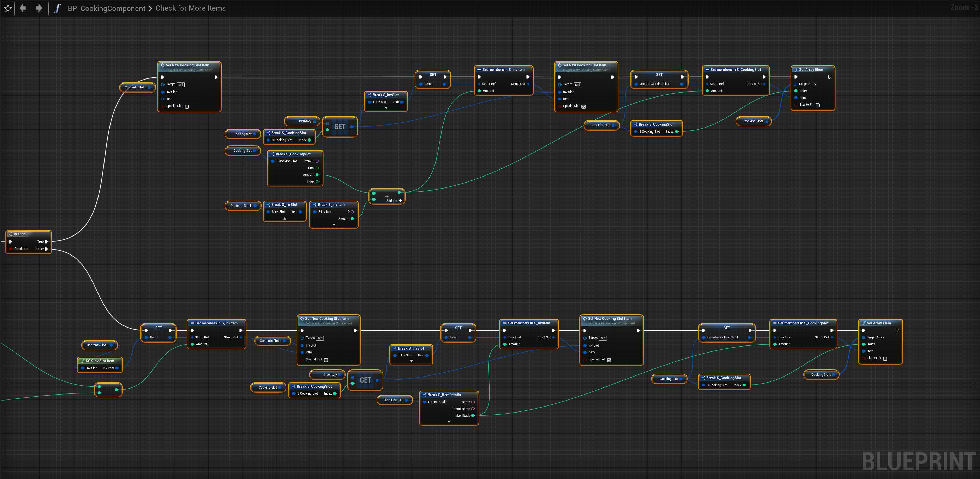Expand the upper Break S_InvSlot node pins
The height and width of the screenshot is (479, 980).
386,108
